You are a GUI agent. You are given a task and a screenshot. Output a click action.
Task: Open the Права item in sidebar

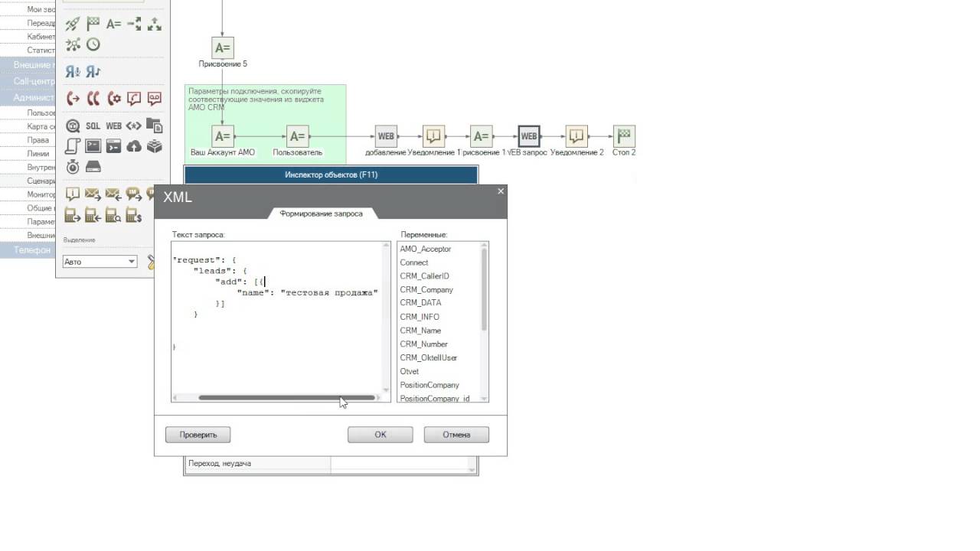pyautogui.click(x=38, y=140)
